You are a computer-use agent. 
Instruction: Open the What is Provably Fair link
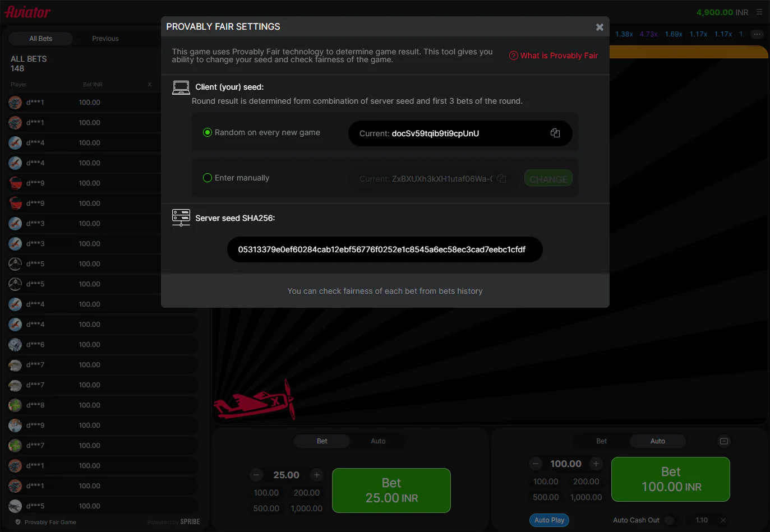554,55
